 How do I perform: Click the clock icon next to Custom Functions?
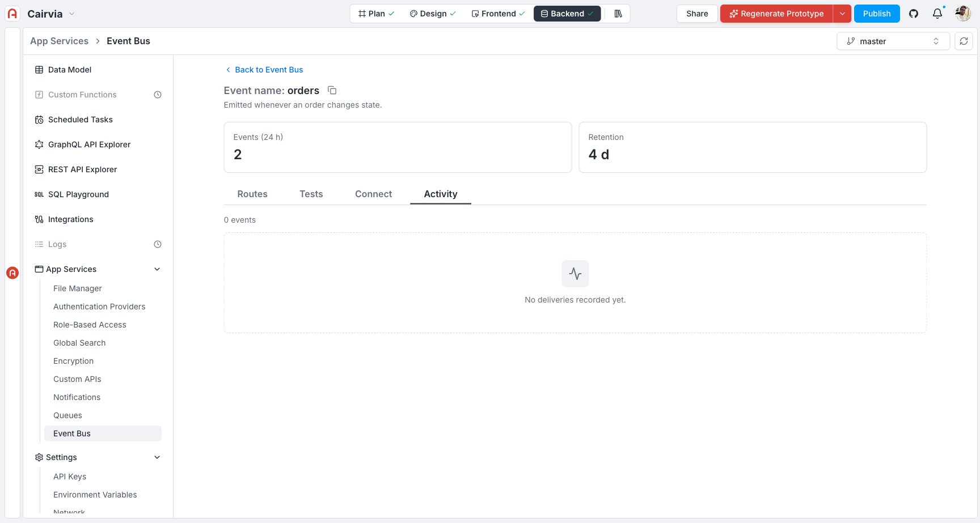tap(158, 95)
